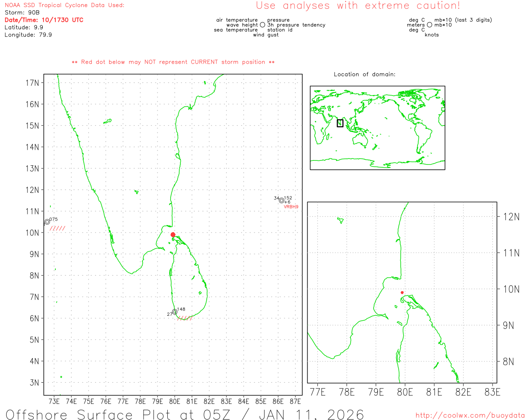Screen dimensions: 525x420
Task: Click legend circle next to "meters" unit
Action: [429, 25]
